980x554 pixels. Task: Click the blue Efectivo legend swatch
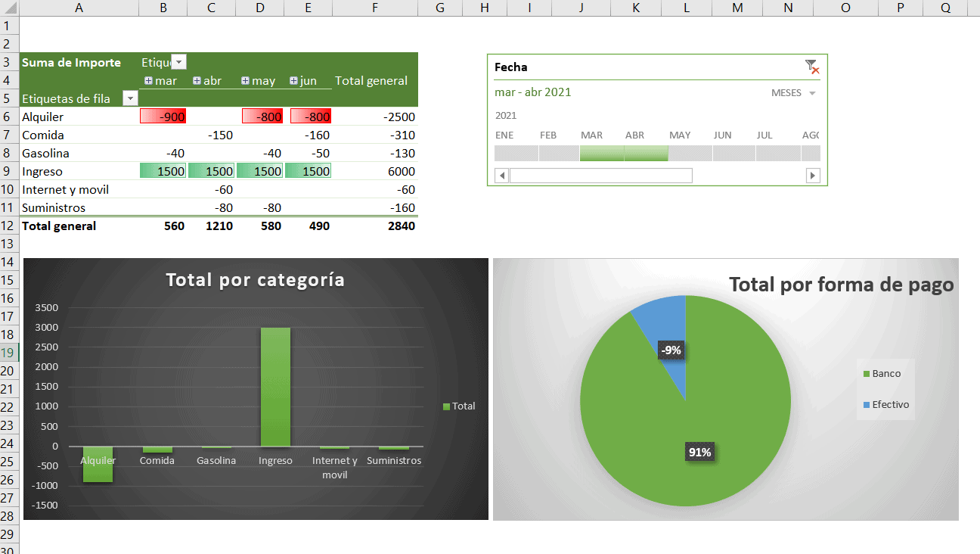[867, 405]
